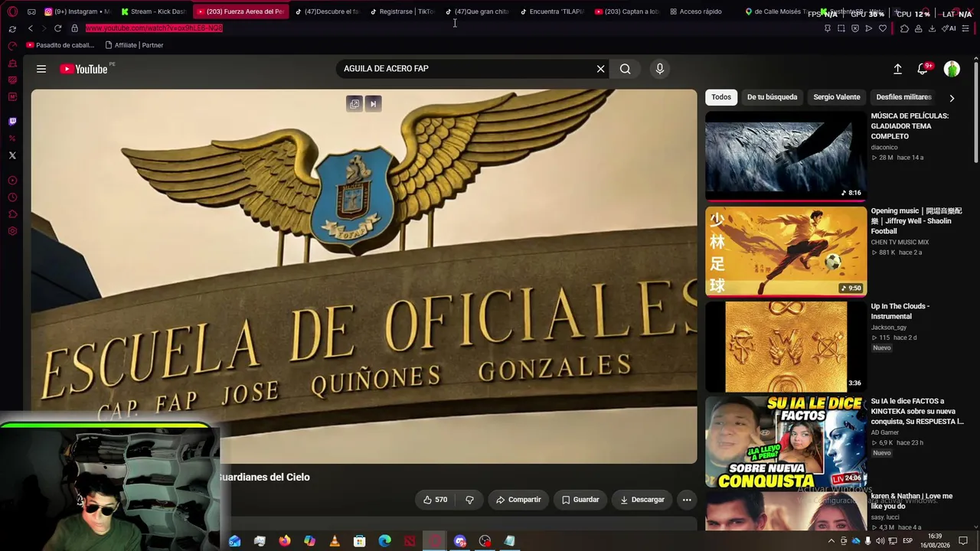Open Microsoft Edge from the taskbar
The image size is (980, 551).
click(385, 541)
